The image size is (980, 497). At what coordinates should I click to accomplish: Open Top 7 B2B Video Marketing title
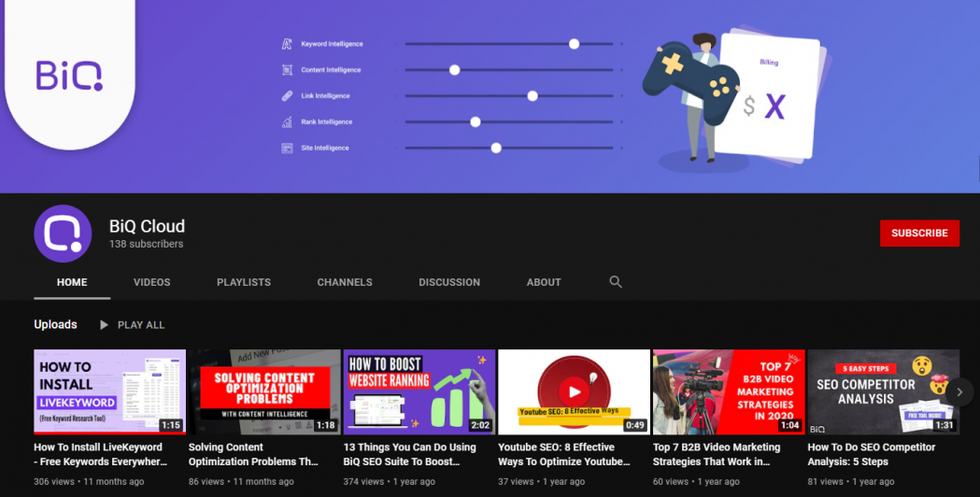coord(717,454)
